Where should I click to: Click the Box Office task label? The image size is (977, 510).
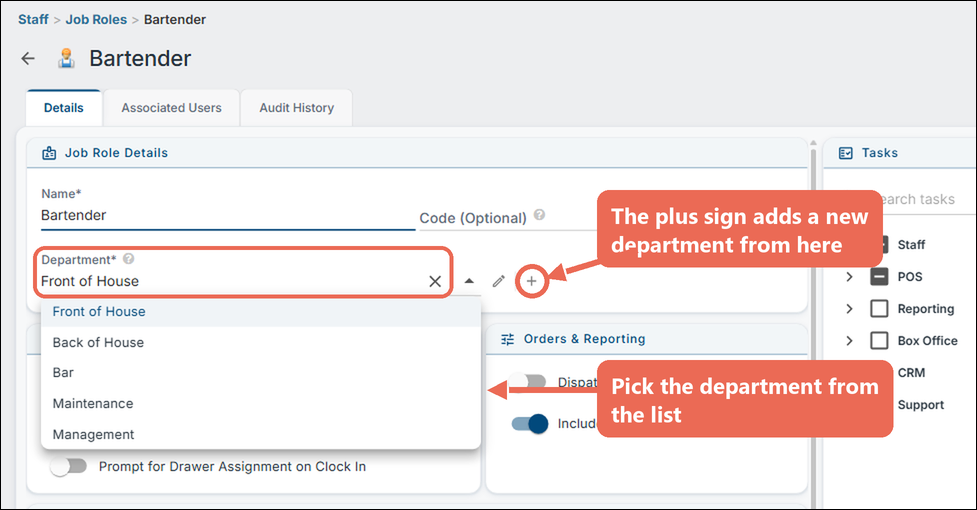point(927,341)
